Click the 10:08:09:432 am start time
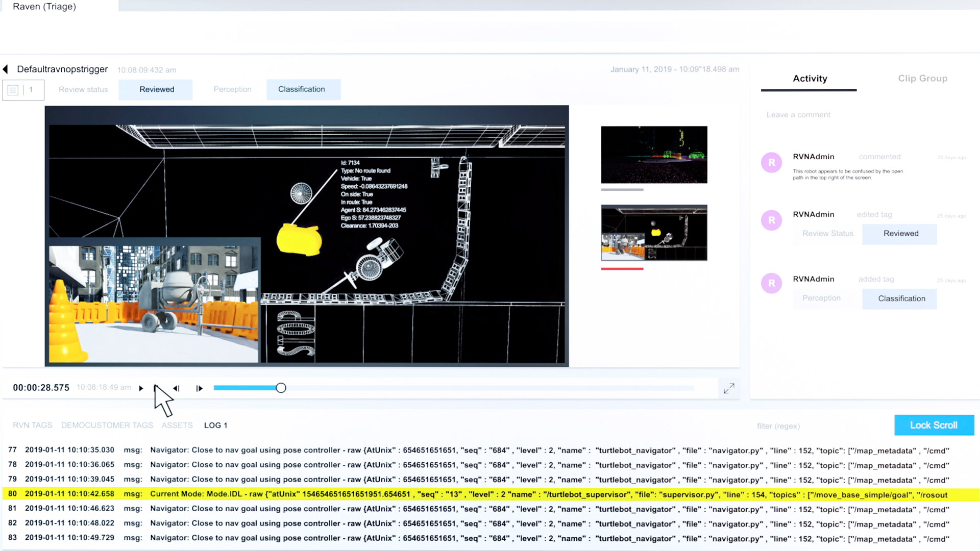 tap(147, 70)
